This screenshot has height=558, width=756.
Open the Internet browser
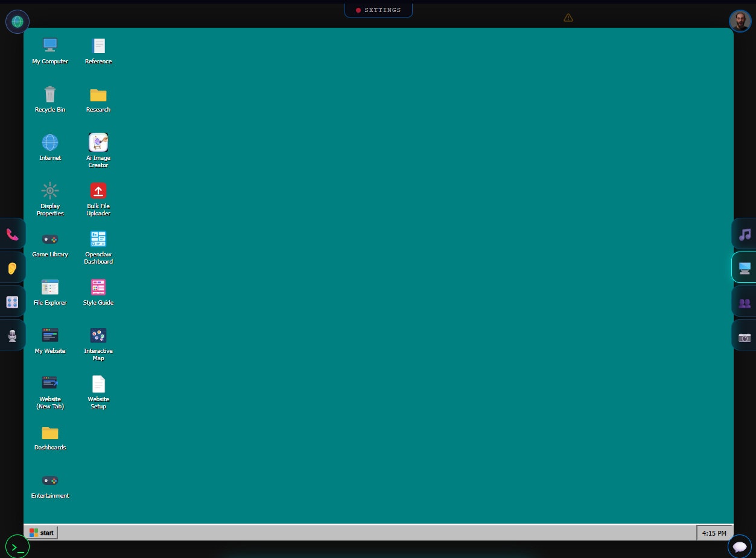coord(50,142)
